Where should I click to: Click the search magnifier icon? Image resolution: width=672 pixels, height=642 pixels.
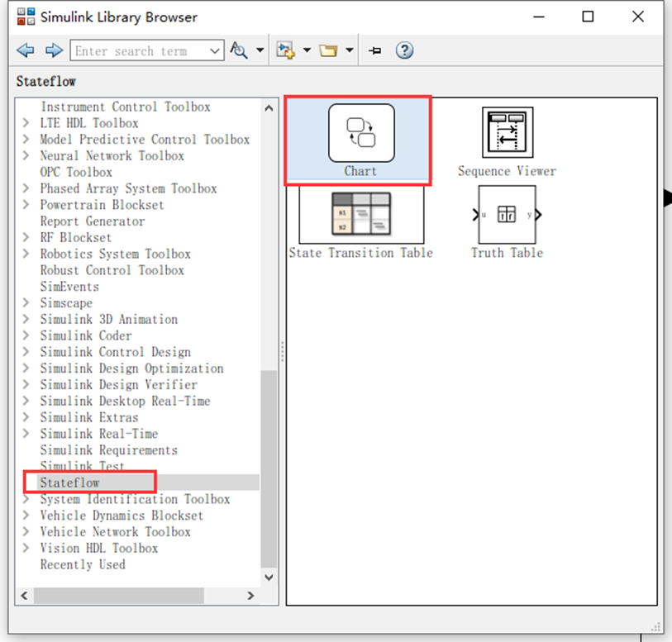(239, 50)
